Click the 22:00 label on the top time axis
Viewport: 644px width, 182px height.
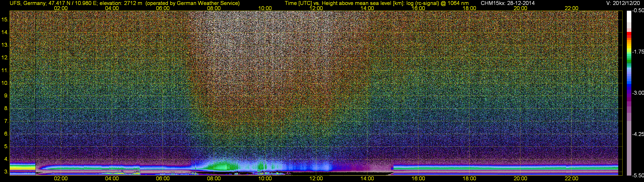571,8
